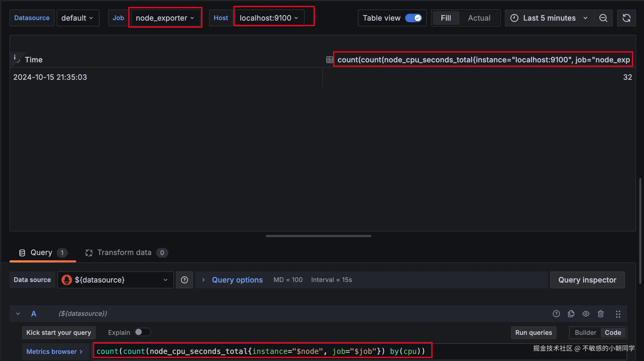Screen dimensions: 644x361
Task: Expand the Query options section
Action: [x=237, y=280]
